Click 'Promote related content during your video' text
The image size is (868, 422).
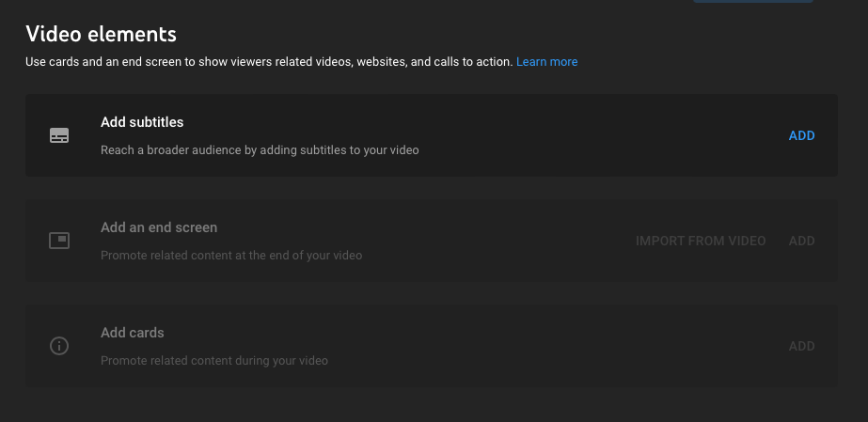(x=214, y=361)
